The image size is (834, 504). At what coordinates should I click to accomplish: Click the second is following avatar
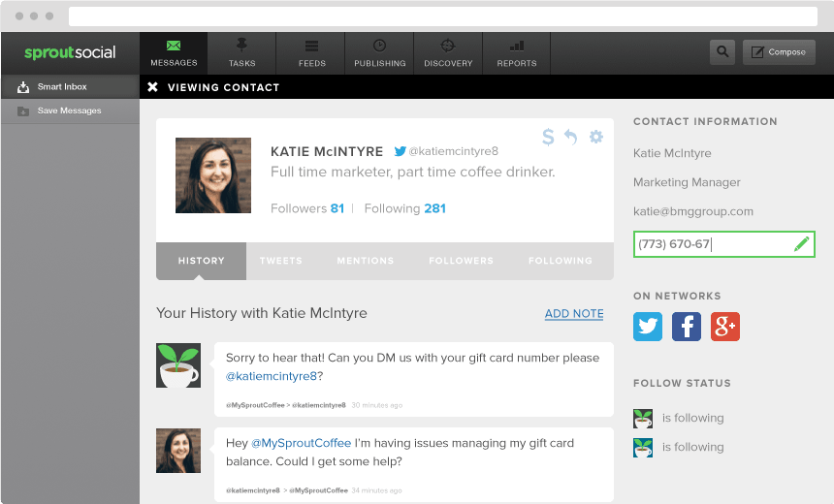pos(643,448)
